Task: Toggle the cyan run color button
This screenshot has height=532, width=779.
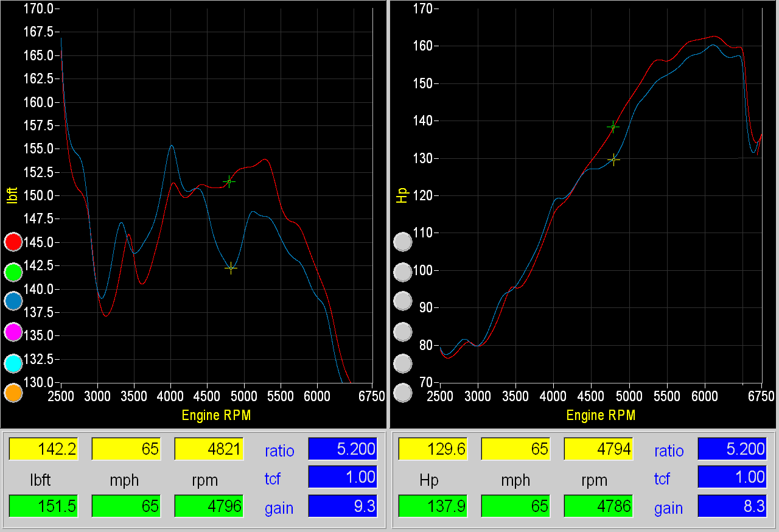Action: coord(13,363)
